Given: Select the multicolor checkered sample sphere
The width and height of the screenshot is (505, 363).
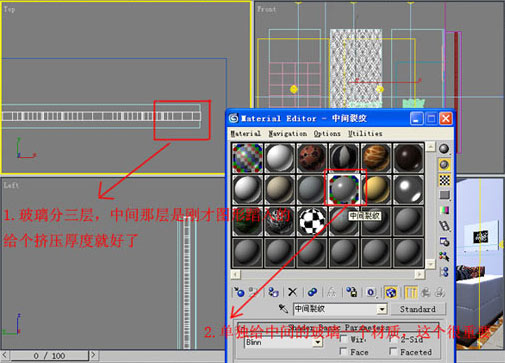Looking at the screenshot, I should coord(247,158).
